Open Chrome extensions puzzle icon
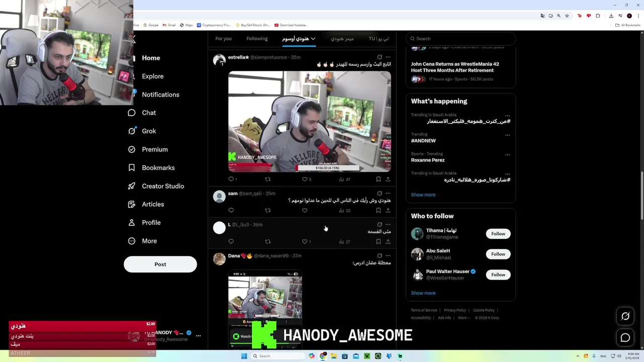644x362 pixels. tap(598, 16)
